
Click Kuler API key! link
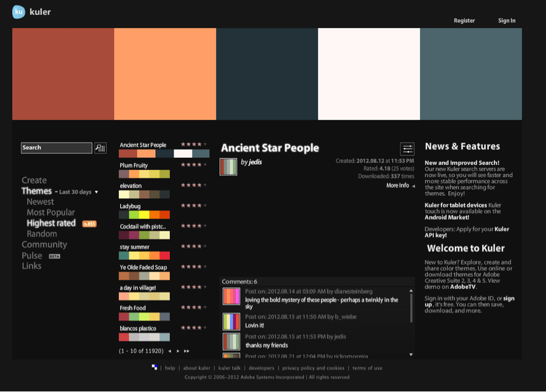tap(467, 232)
